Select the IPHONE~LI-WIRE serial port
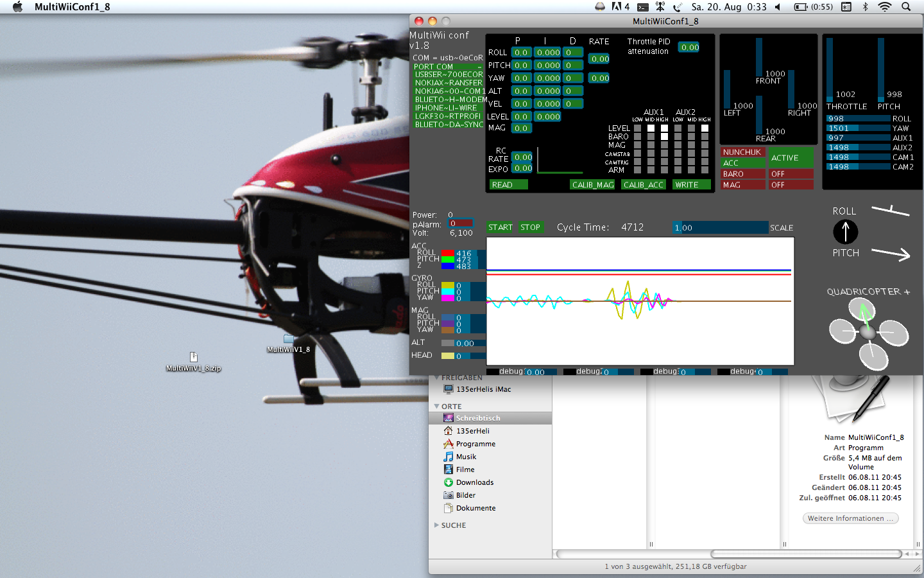This screenshot has height=578, width=924. coord(449,108)
